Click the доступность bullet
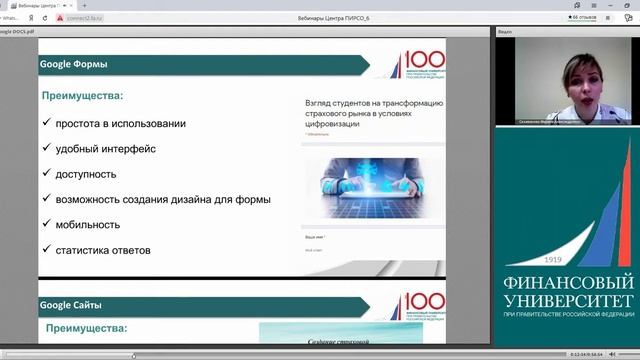 pos(86,174)
